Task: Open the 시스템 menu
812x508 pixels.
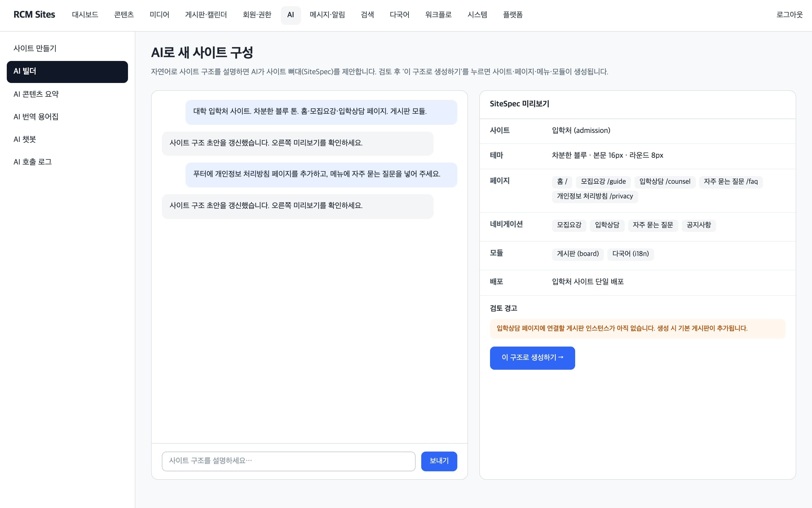Action: 477,15
